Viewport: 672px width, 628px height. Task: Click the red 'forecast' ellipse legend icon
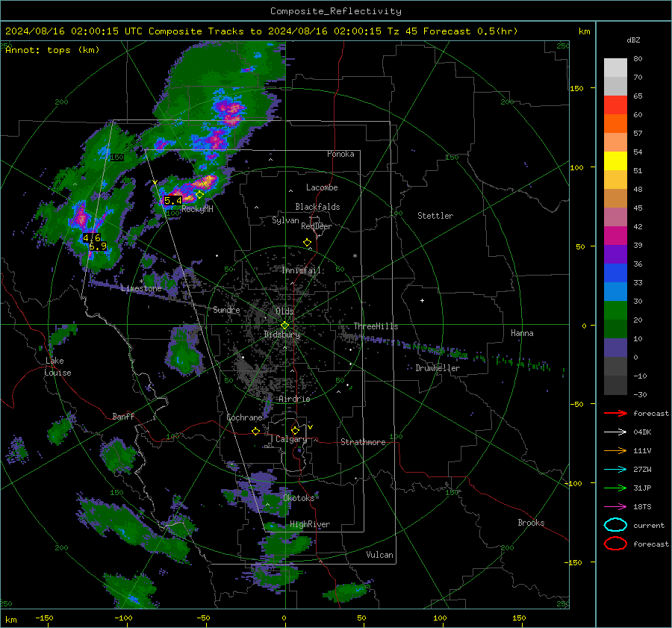(x=615, y=544)
